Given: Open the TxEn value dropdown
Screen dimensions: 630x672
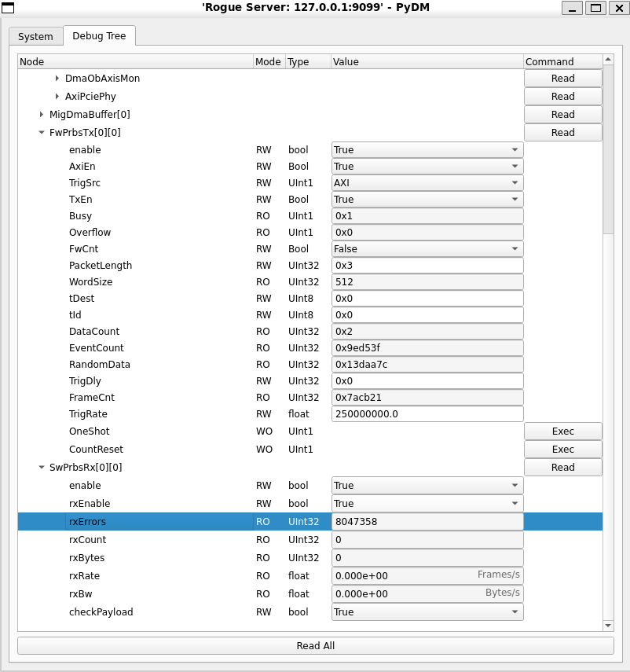Looking at the screenshot, I should point(427,200).
